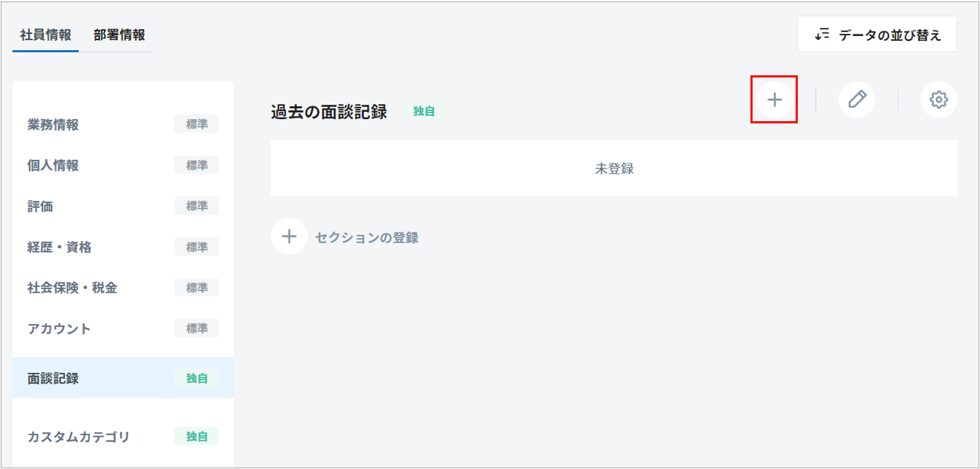This screenshot has height=469, width=980.
Task: Click the sort icon in データの並び替え
Action: pos(822,34)
